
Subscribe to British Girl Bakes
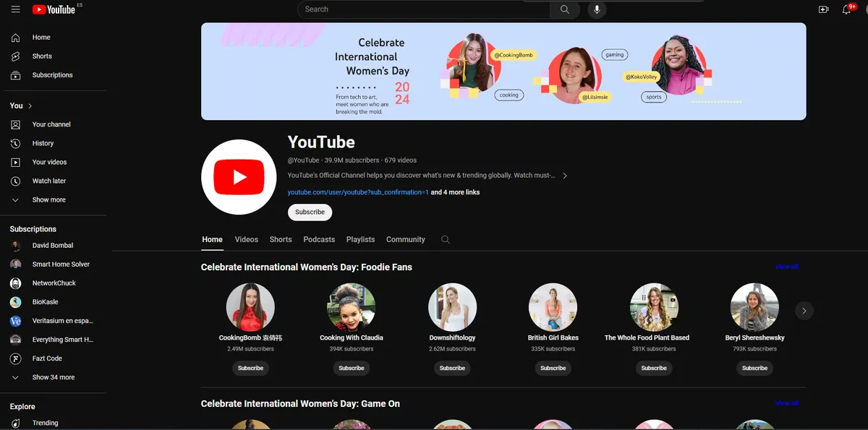click(553, 368)
